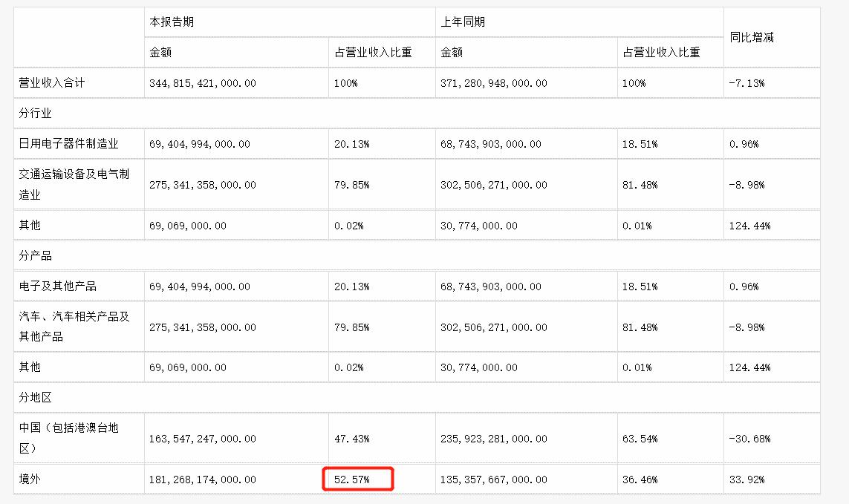Select the -30.68% change cell for China
The image size is (849, 504).
coord(749,439)
